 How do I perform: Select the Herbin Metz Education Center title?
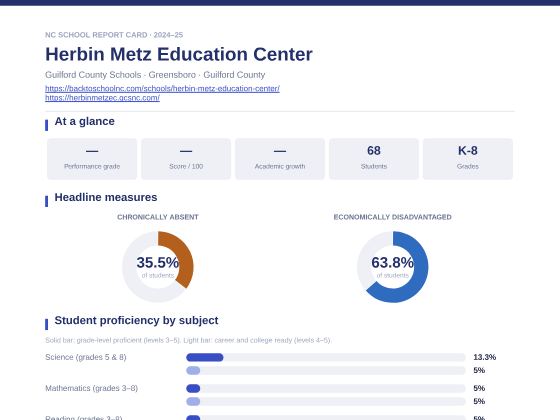(x=179, y=54)
